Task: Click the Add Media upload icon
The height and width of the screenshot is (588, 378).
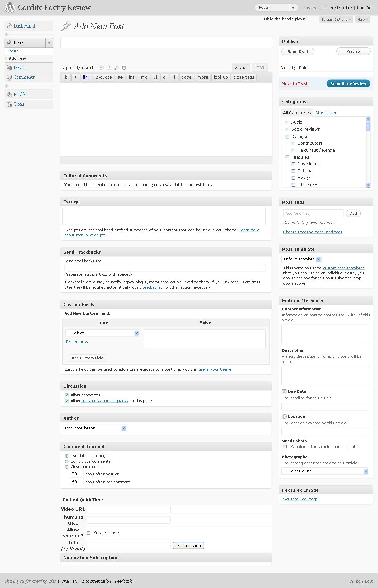Action: click(x=124, y=68)
